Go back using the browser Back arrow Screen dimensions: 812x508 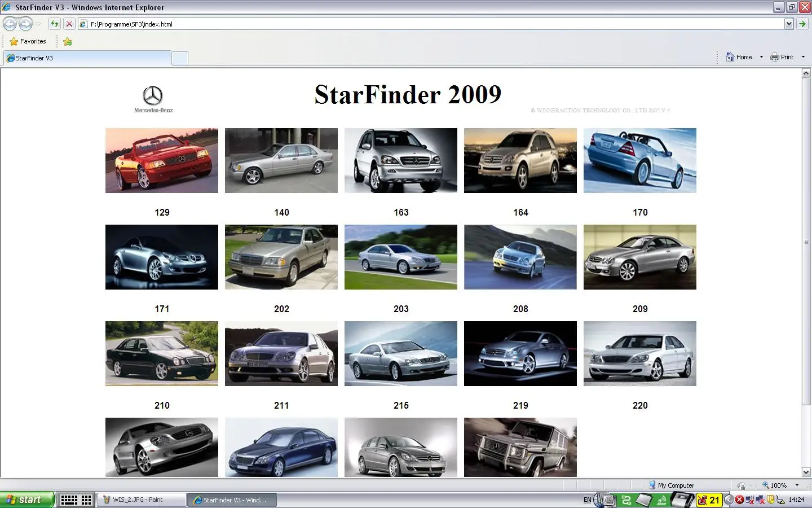point(10,24)
